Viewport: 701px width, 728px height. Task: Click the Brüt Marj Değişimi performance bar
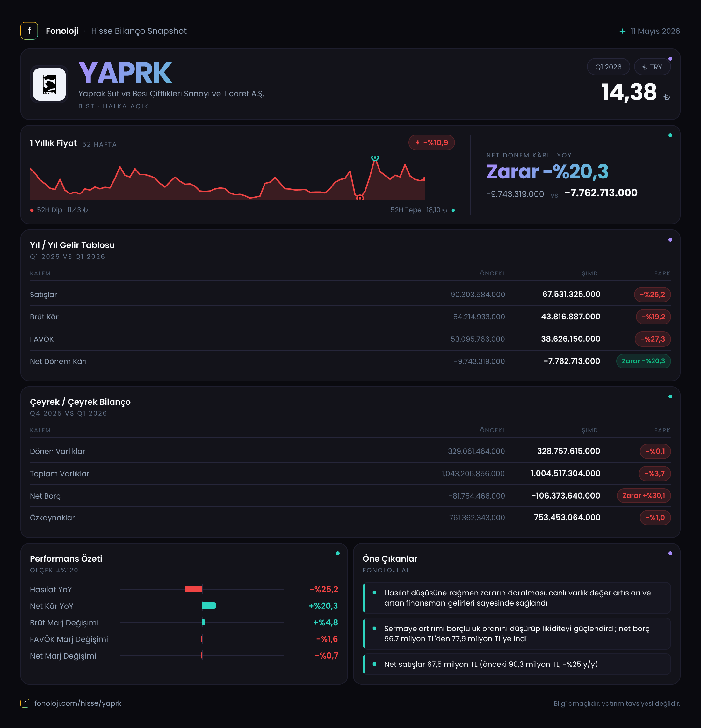(204, 622)
